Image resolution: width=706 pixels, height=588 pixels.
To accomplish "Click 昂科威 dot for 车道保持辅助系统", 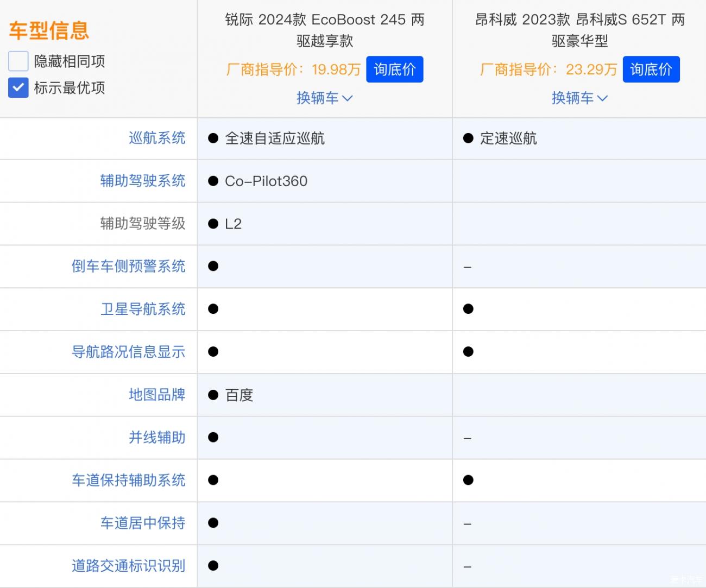I will point(468,480).
